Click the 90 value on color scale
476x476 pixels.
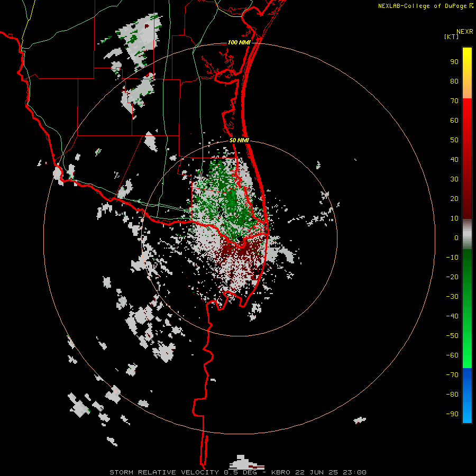pyautogui.click(x=454, y=62)
